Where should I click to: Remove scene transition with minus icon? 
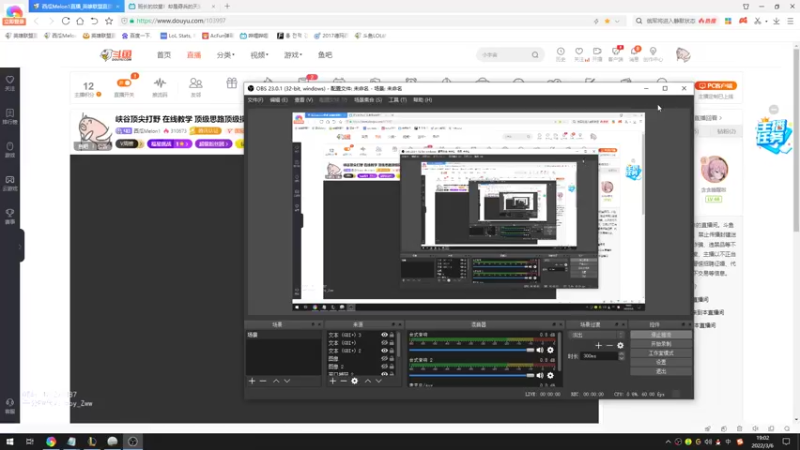(609, 345)
